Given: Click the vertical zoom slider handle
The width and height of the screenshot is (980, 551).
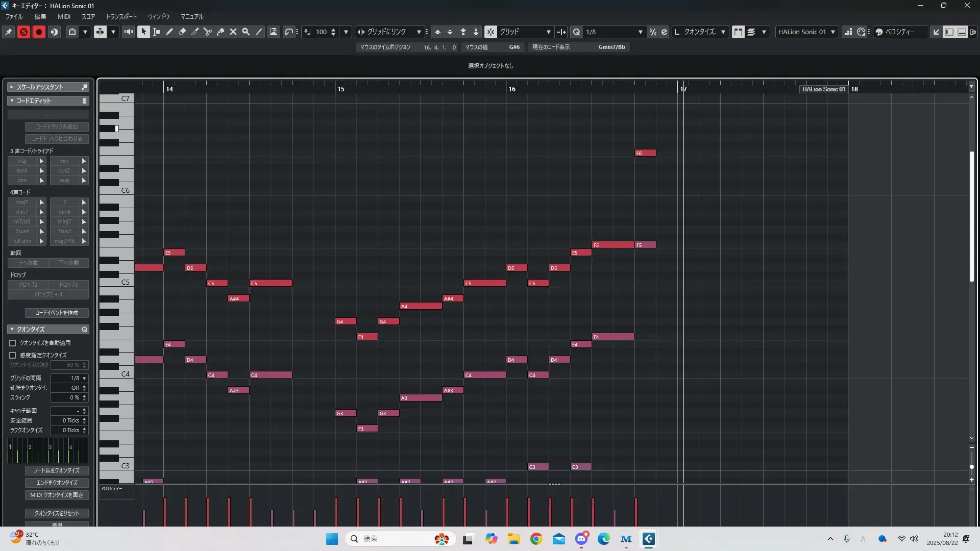Looking at the screenshot, I should pyautogui.click(x=971, y=466).
